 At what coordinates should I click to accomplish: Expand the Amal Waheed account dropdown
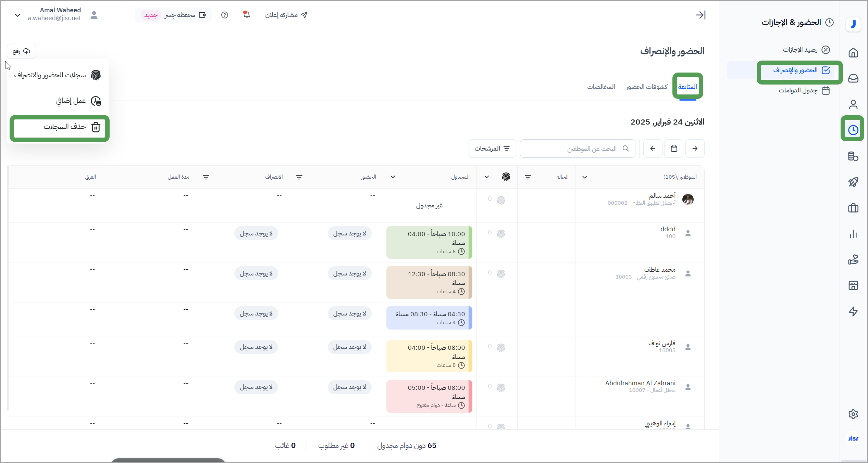pos(18,15)
